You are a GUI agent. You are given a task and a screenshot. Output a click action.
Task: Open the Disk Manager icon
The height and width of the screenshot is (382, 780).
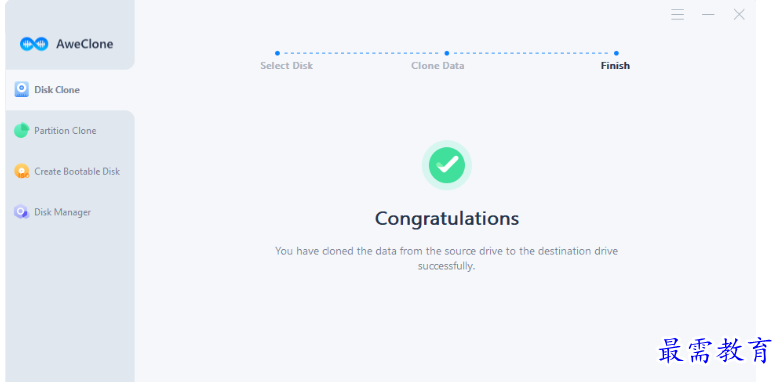[x=21, y=212]
